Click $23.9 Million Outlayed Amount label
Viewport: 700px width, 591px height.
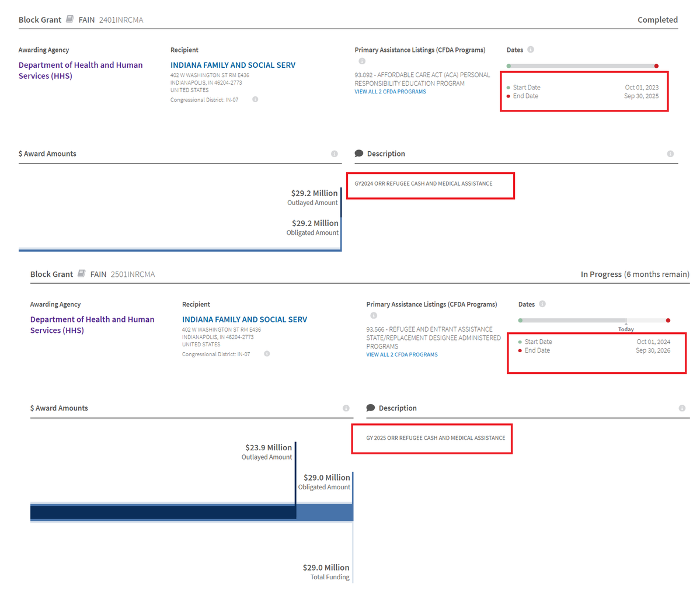pyautogui.click(x=267, y=451)
